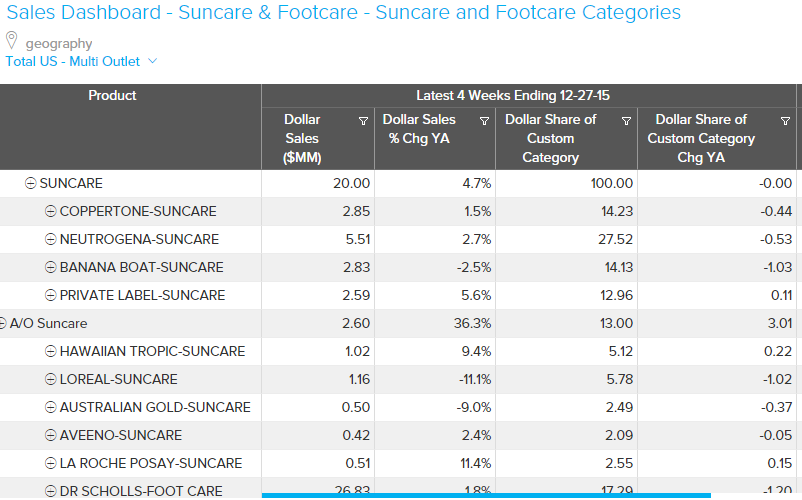Collapse the PRIVATE LABEL-SUNCARE row

50,296
